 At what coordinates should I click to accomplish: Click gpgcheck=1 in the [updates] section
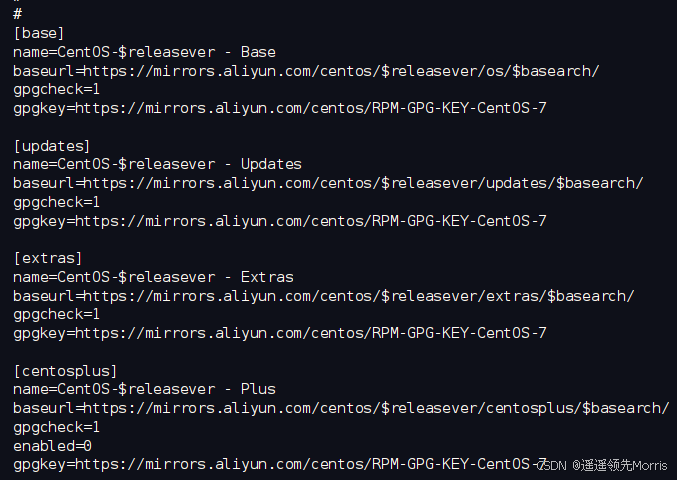click(56, 202)
